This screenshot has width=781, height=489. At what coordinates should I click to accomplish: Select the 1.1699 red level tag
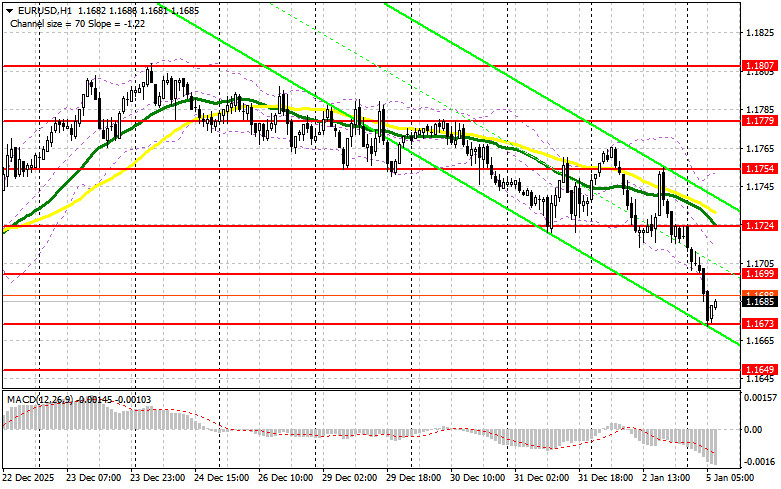758,273
